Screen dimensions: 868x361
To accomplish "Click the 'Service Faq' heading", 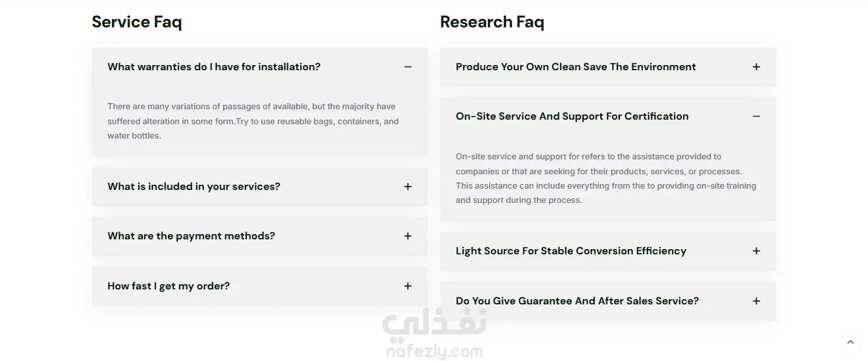I will [137, 22].
